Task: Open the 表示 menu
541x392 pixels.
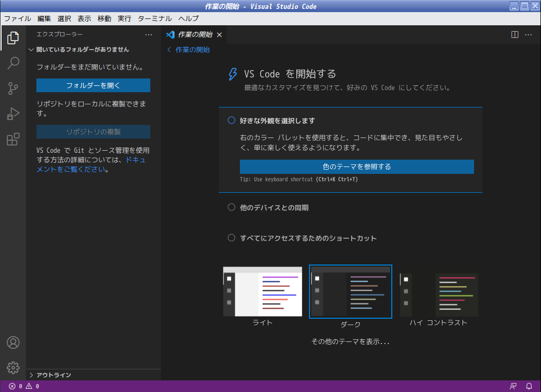Action: click(x=84, y=18)
